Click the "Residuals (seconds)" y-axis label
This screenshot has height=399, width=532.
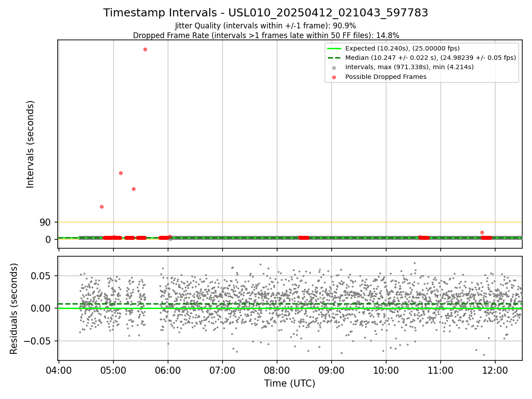click(x=14, y=309)
